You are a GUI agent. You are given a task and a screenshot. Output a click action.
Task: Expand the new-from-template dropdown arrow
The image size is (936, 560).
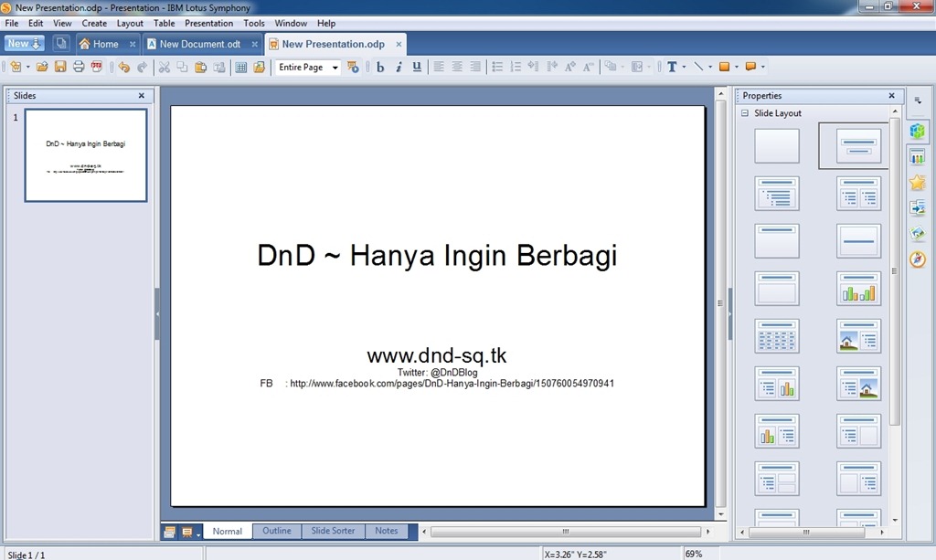[x=28, y=67]
